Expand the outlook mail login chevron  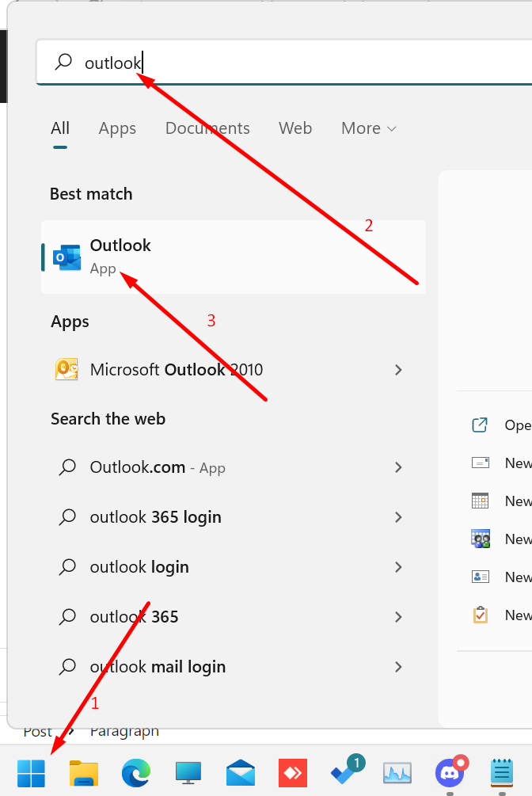(398, 667)
